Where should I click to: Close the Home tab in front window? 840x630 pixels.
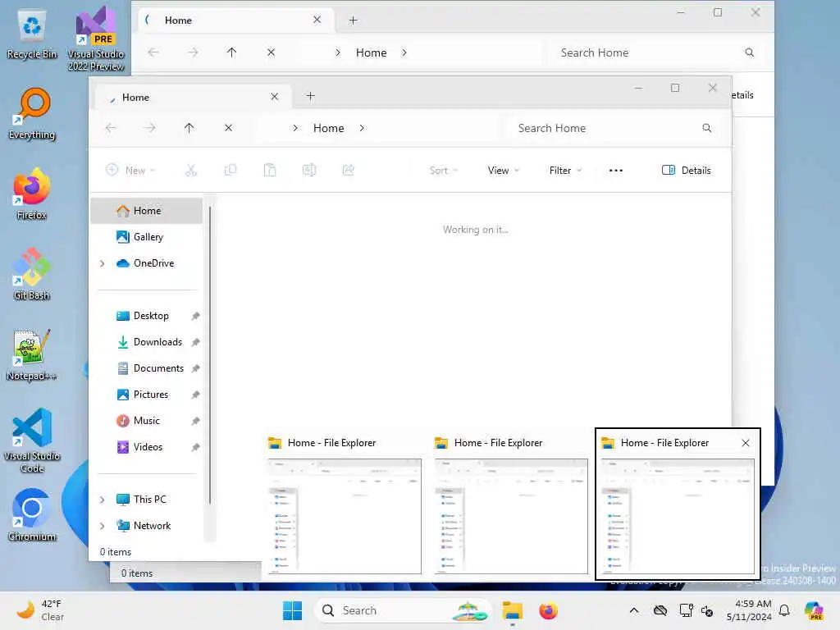point(274,97)
